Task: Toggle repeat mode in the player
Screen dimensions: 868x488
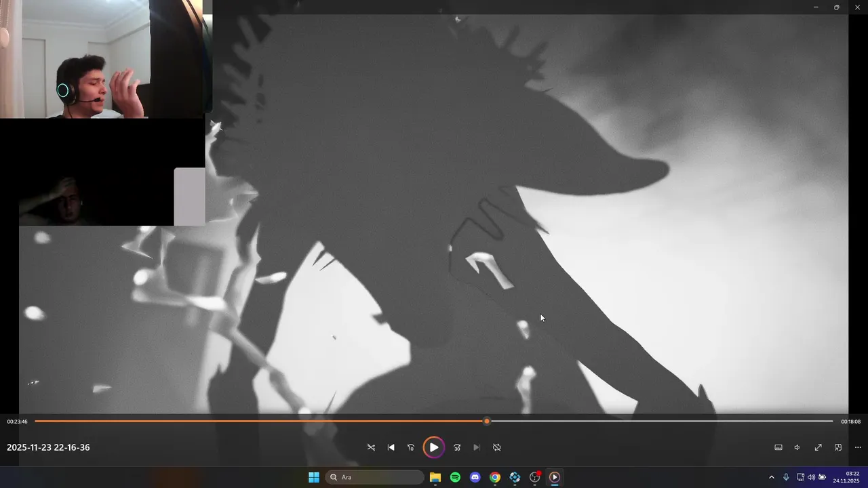Action: tap(496, 447)
